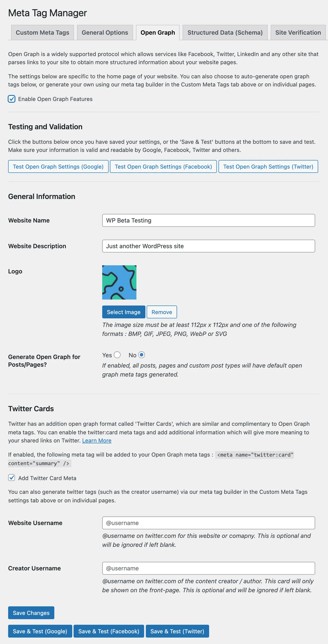The width and height of the screenshot is (328, 644).
Task: Click Test Open Graph Settings (Twitter) button
Action: click(268, 167)
